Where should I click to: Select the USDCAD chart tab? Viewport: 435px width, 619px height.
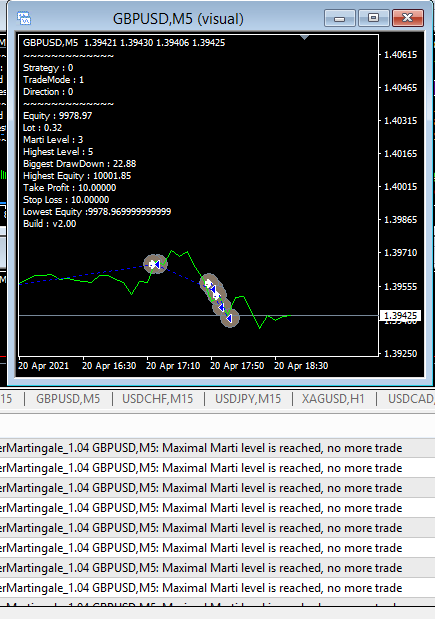(411, 399)
